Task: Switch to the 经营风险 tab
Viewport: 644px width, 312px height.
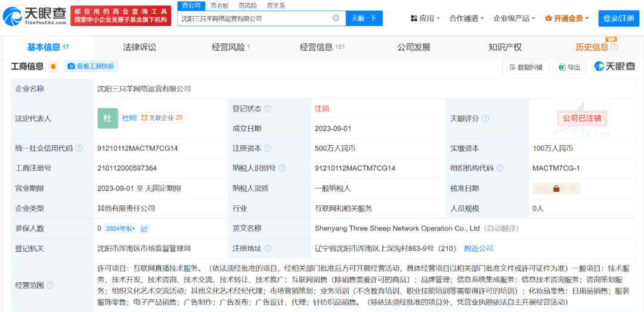Action: point(231,47)
